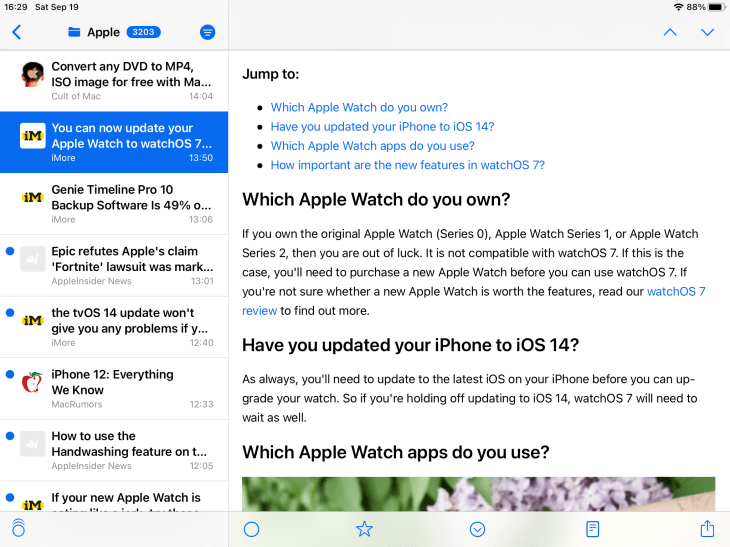
Task: Open the 'watchOS 7 review' link
Action: pos(676,291)
